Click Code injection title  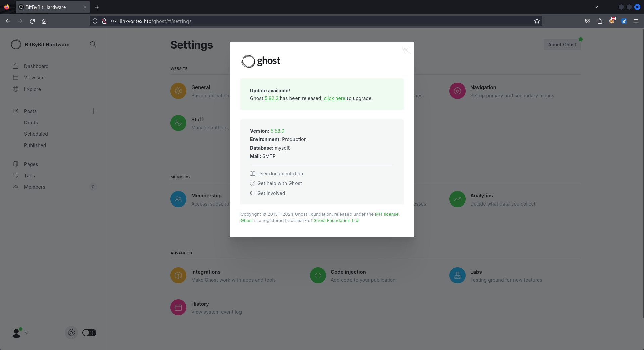point(348,272)
